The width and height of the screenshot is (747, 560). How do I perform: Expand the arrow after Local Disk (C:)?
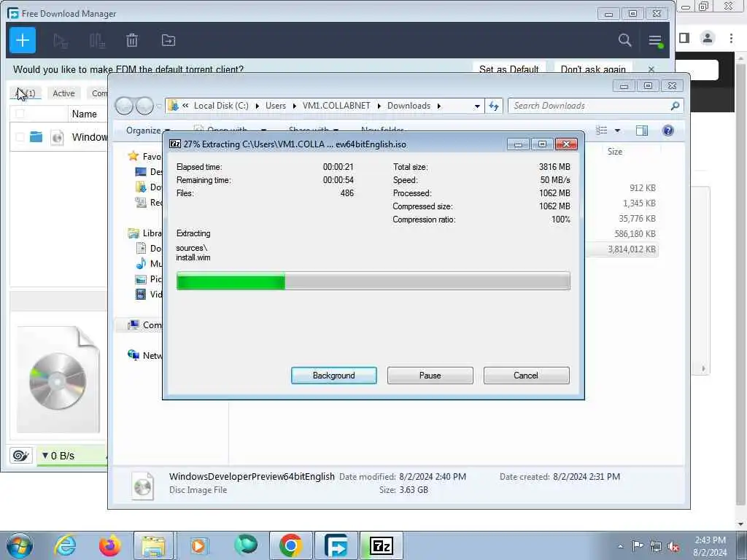click(258, 106)
